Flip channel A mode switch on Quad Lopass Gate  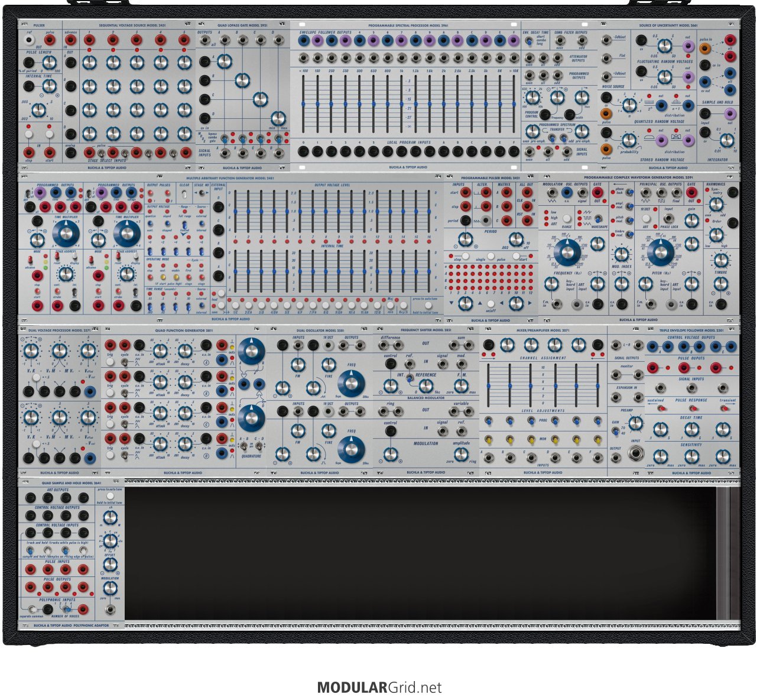point(225,139)
